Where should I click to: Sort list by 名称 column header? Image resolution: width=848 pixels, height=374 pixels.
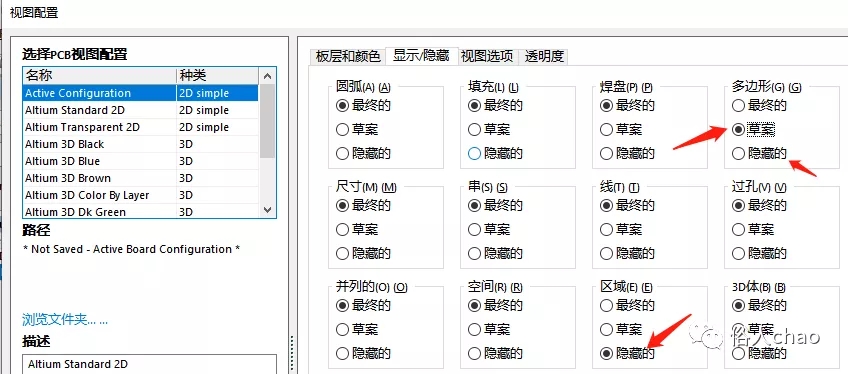pos(100,75)
